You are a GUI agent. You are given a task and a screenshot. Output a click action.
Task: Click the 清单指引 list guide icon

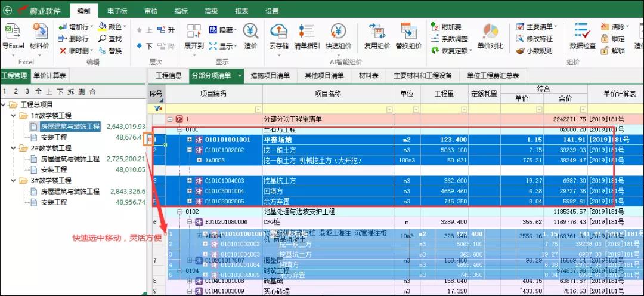coord(306,33)
